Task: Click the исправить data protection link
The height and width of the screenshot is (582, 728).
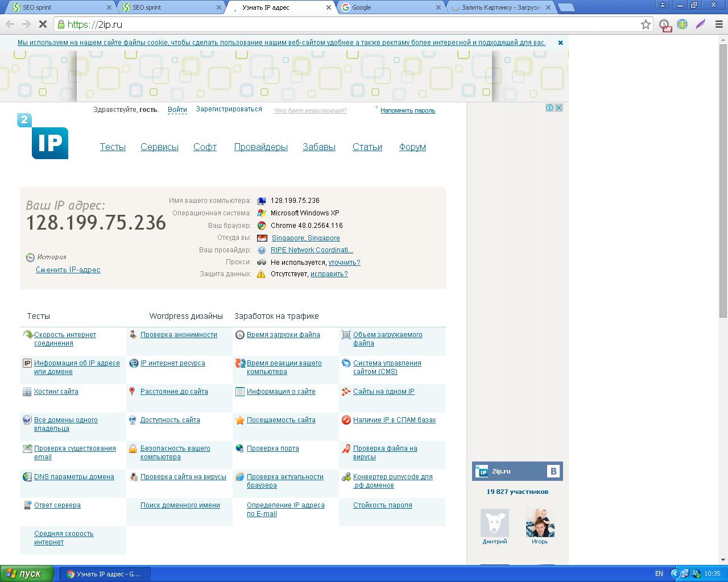Action: (329, 274)
